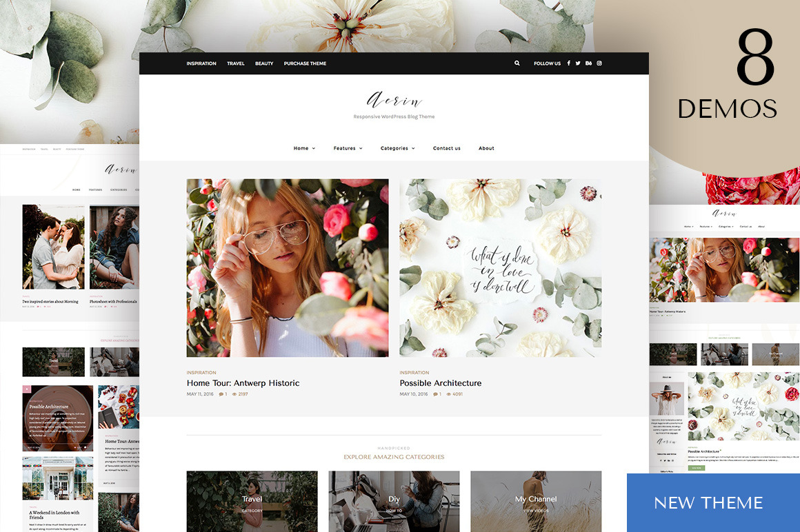
Task: Open the Twitter social icon
Action: [578, 63]
